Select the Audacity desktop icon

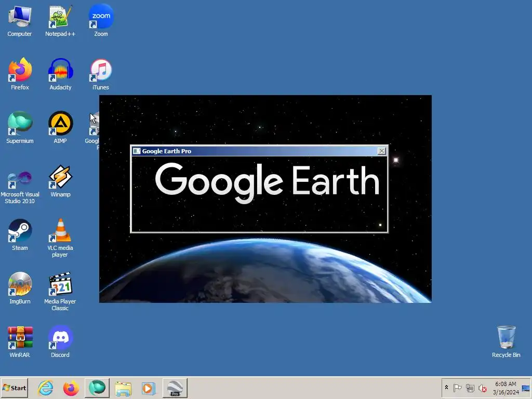tap(60, 74)
